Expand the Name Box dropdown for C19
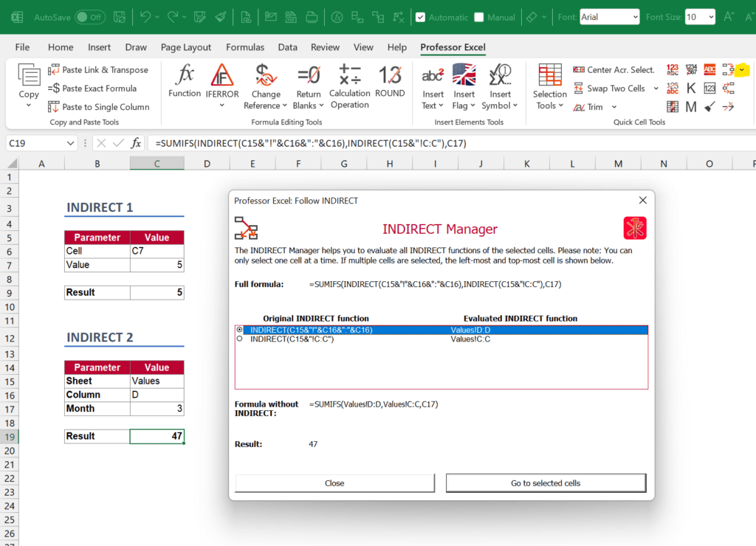Viewport: 756px width, 546px height. pos(70,143)
